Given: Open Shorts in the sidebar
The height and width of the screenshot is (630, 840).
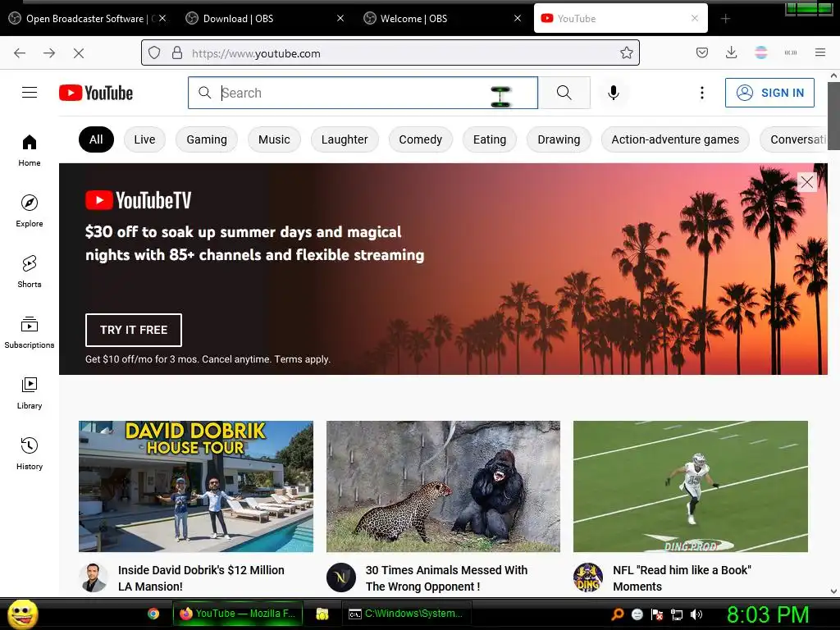Looking at the screenshot, I should point(30,272).
